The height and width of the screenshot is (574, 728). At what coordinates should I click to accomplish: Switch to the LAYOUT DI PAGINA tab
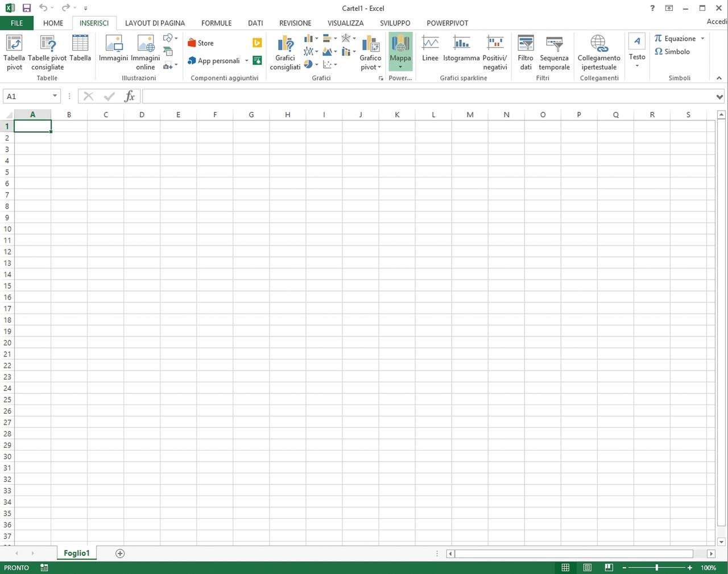tap(155, 23)
